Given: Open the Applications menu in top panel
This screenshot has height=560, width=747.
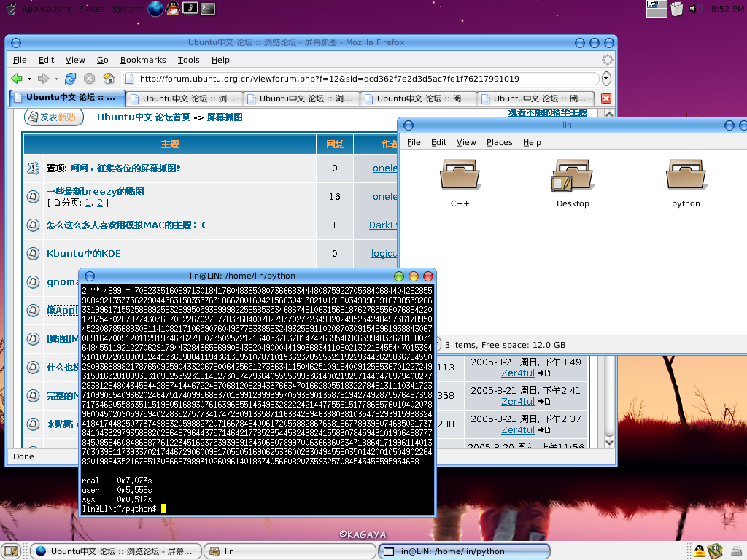Looking at the screenshot, I should pyautogui.click(x=46, y=9).
